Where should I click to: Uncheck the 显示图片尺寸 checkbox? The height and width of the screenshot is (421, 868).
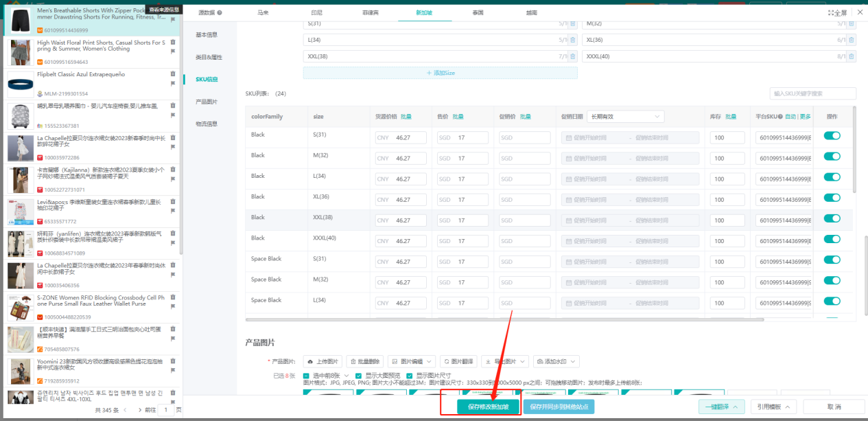point(410,376)
